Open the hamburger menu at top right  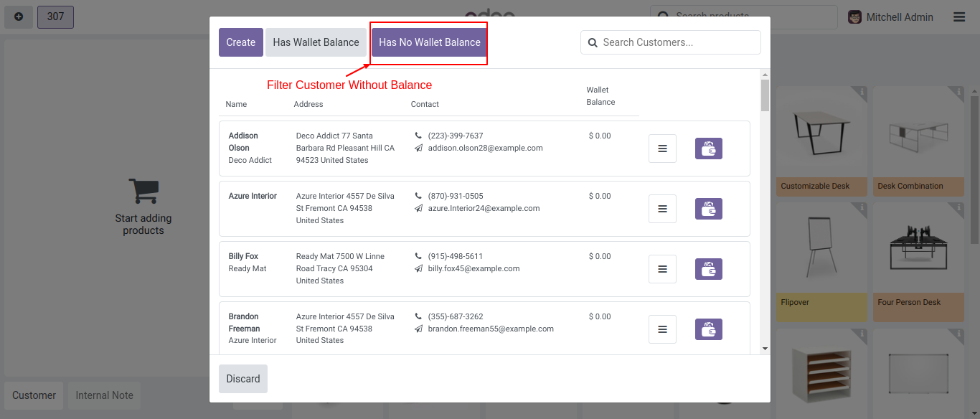pos(959,17)
